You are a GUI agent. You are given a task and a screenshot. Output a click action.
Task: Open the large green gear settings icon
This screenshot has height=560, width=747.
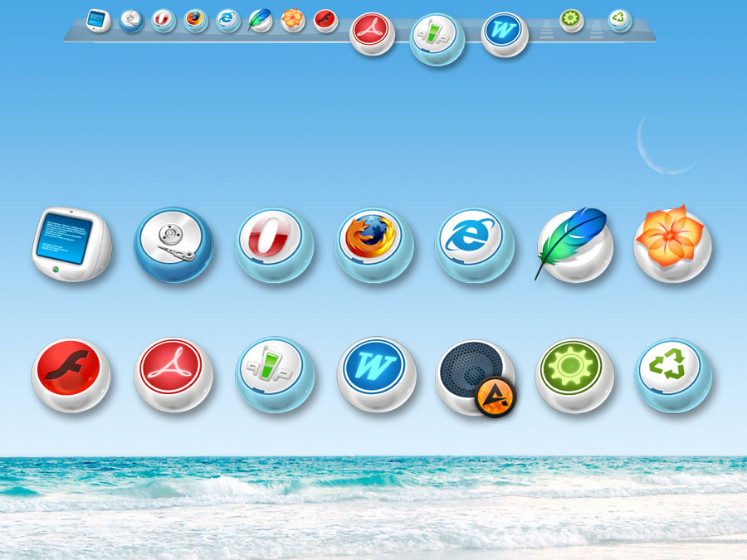tap(574, 373)
